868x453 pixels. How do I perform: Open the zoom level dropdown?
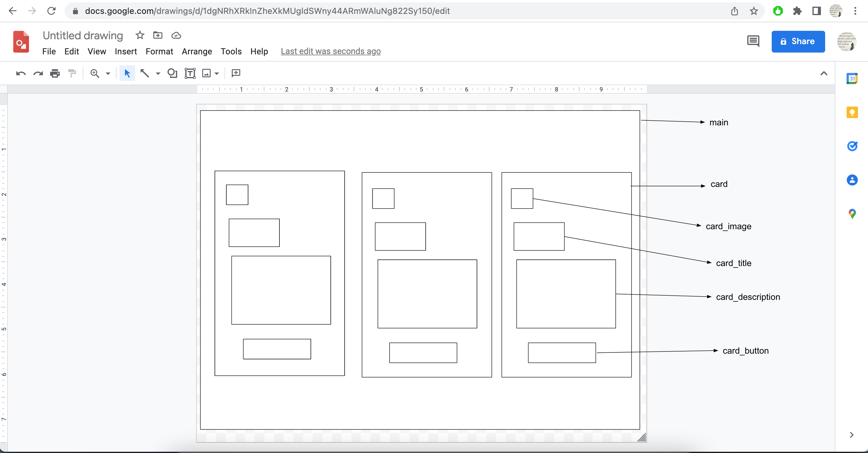[x=108, y=73]
